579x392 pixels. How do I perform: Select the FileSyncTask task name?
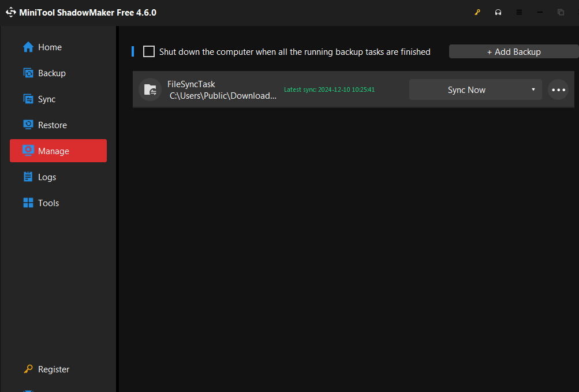coord(191,84)
